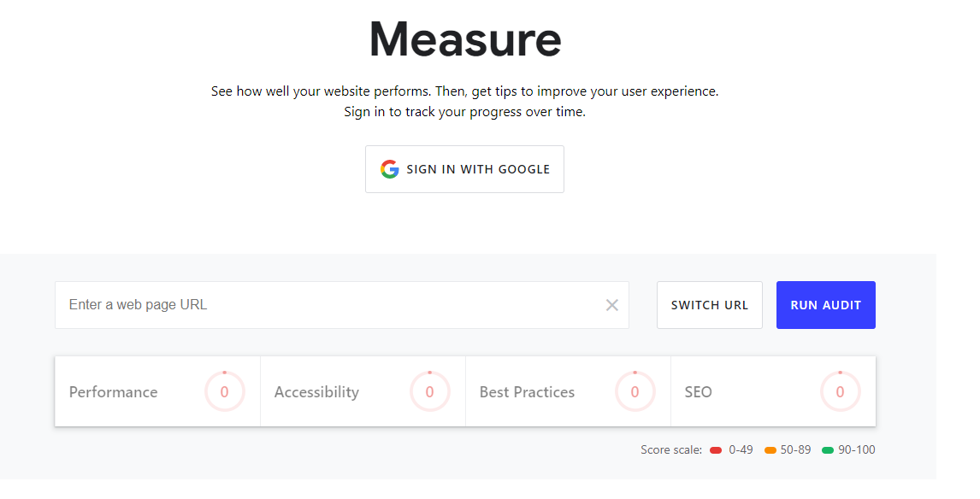Select the Accessibility category label

pyautogui.click(x=316, y=392)
